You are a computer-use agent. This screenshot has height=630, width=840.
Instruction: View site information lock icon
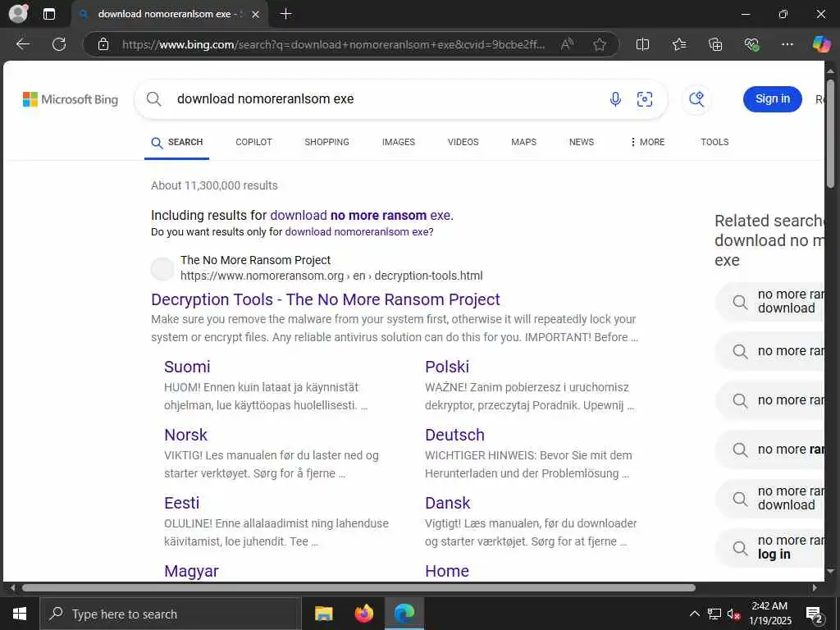coord(103,44)
